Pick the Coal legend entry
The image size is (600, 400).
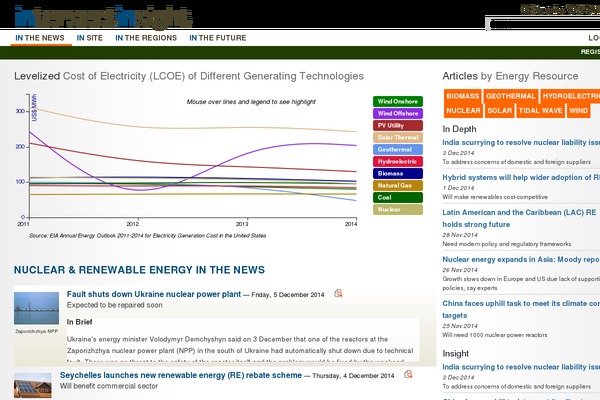(398, 198)
